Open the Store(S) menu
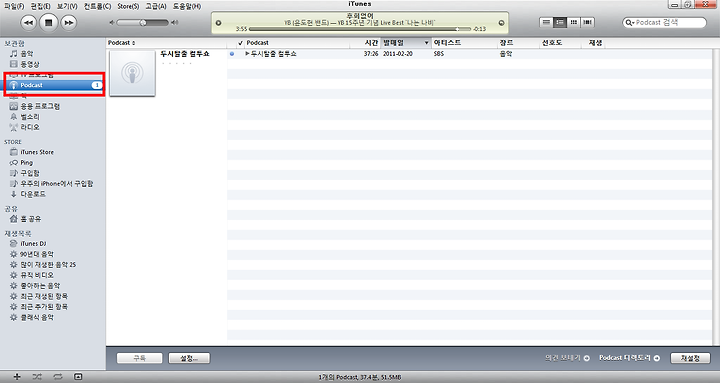Screen dimensions: 720x383 (128, 6)
